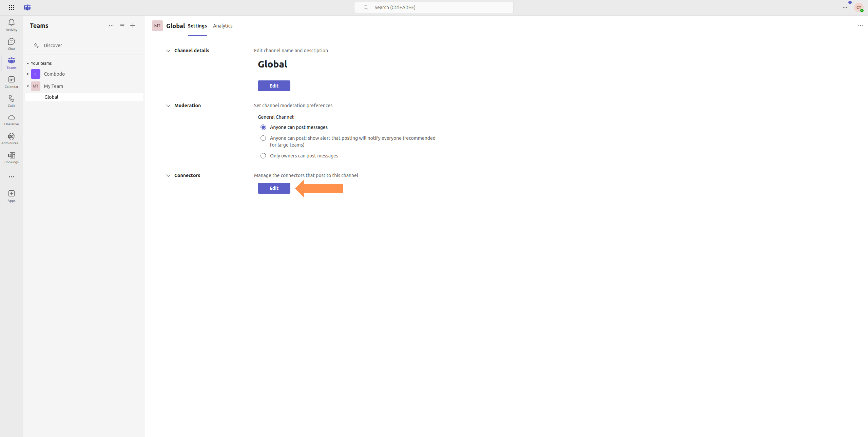Open the Calendar app icon
Screen dimensions: 868x437
[11, 82]
